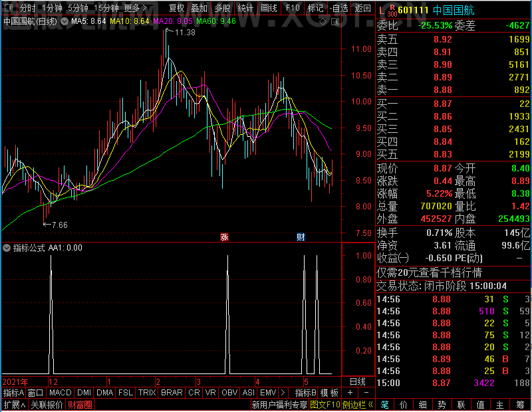
Task: Select the 细 detail tab
Action: pos(423,405)
